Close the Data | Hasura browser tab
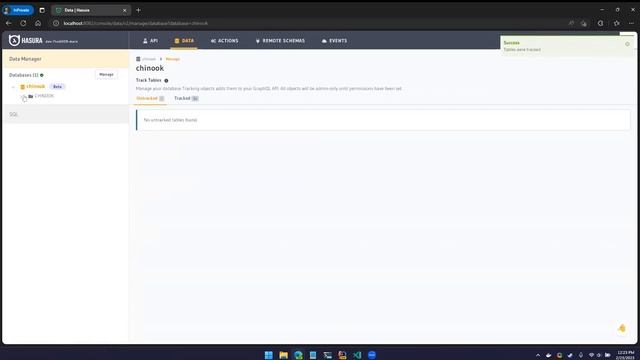The width and height of the screenshot is (640, 360). click(x=124, y=10)
